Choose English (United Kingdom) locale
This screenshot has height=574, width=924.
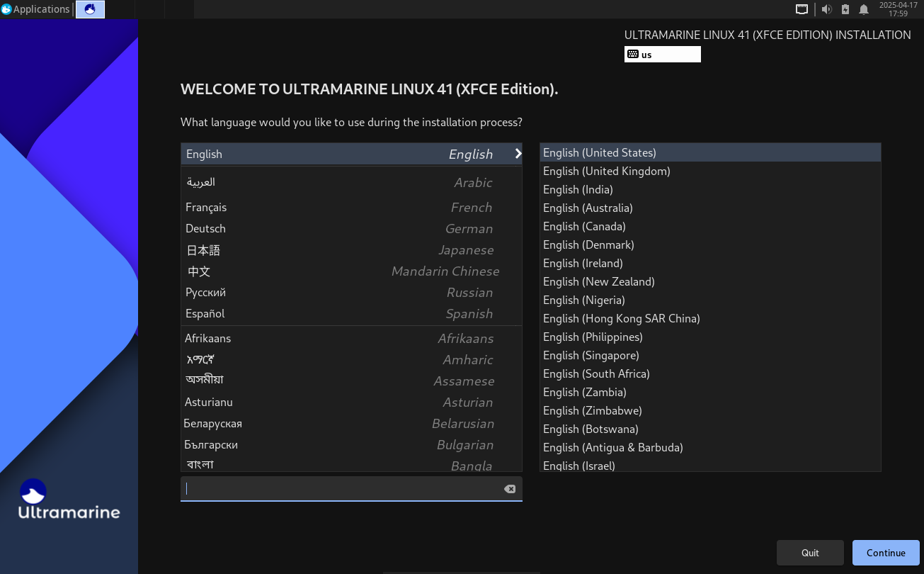click(710, 171)
